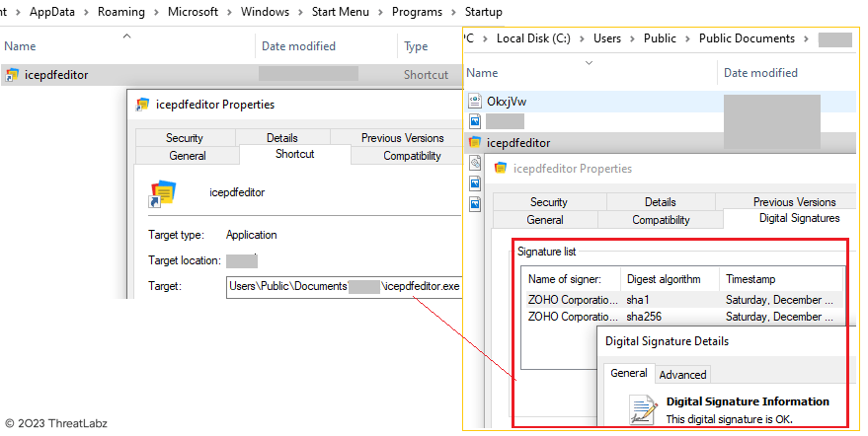Open the Advanced tab in Signature Details

click(x=682, y=374)
